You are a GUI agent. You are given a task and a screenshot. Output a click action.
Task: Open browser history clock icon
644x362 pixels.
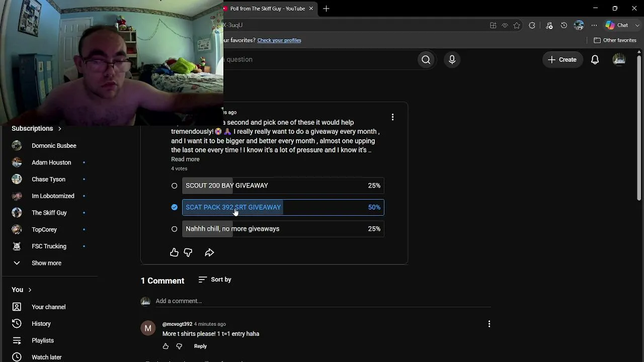point(564,25)
